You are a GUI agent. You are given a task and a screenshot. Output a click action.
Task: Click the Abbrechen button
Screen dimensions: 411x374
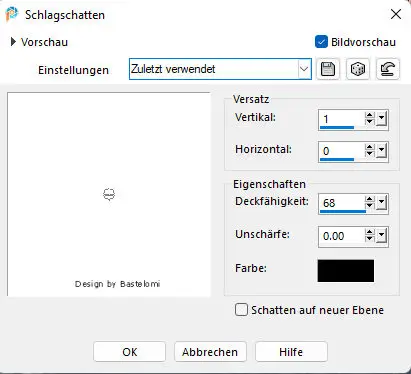point(210,352)
